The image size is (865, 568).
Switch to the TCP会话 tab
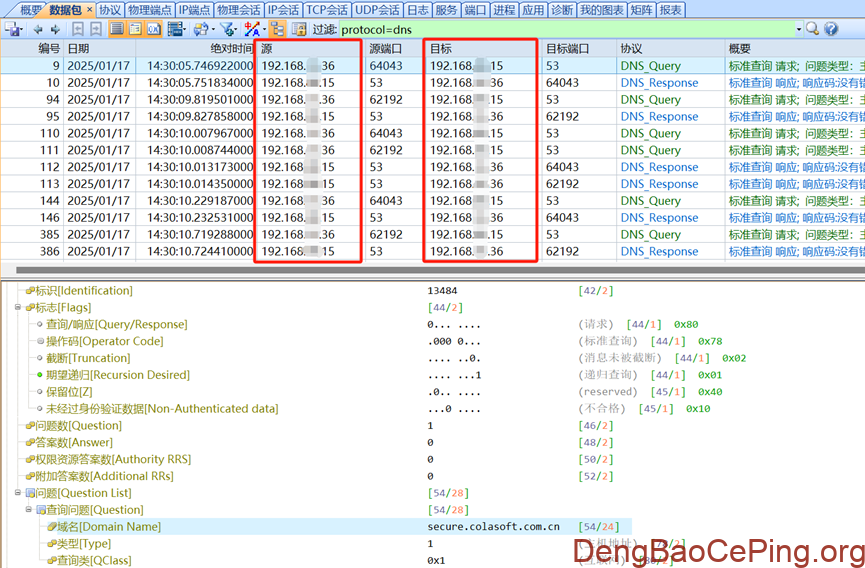pos(328,10)
